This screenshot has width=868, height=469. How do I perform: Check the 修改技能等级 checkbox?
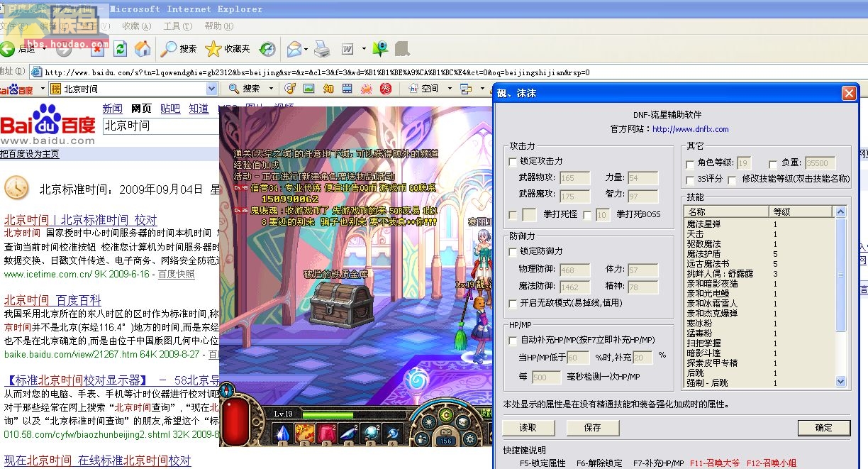click(x=733, y=180)
